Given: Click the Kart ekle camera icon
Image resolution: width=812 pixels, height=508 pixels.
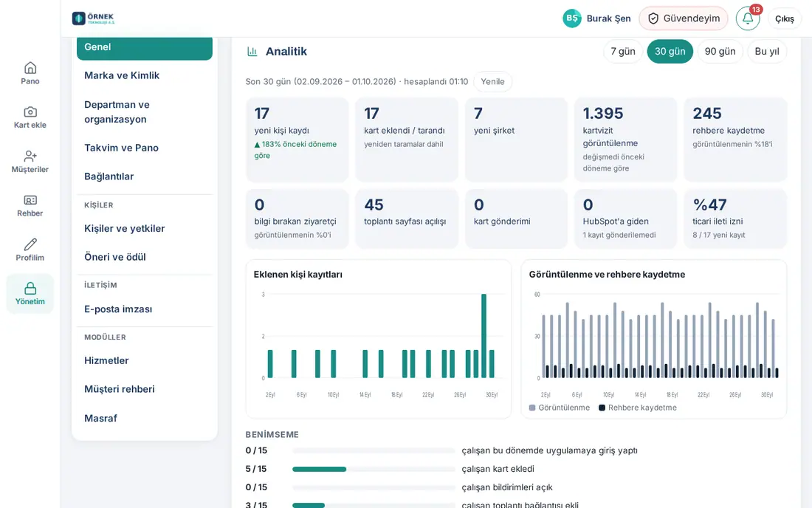Looking at the screenshot, I should pos(30,111).
